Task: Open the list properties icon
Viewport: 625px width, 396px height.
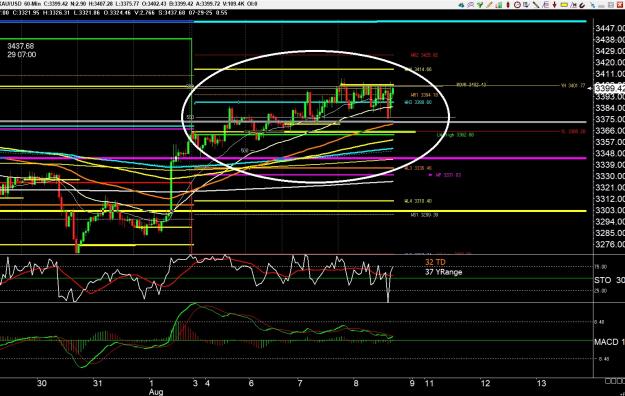Action: point(545,5)
